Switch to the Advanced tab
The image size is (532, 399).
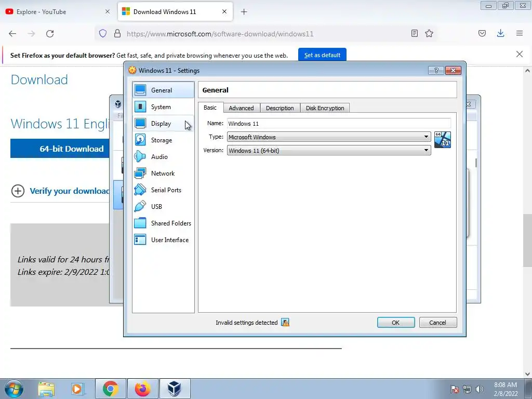241,108
